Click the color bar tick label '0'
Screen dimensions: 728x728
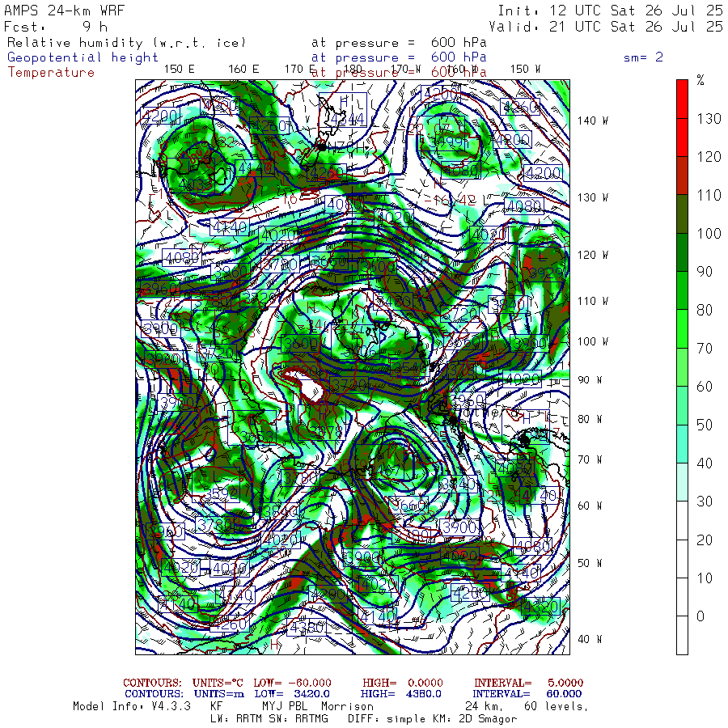[700, 616]
